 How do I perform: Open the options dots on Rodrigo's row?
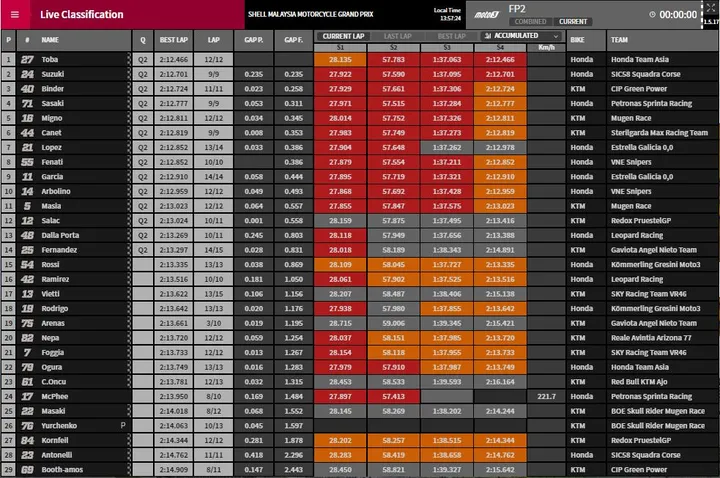coord(129,309)
